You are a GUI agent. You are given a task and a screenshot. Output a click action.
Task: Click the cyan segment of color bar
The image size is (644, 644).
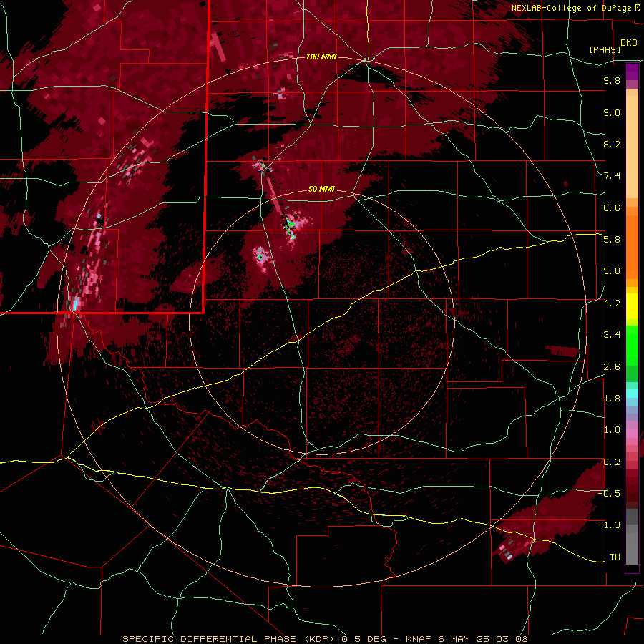[632, 394]
